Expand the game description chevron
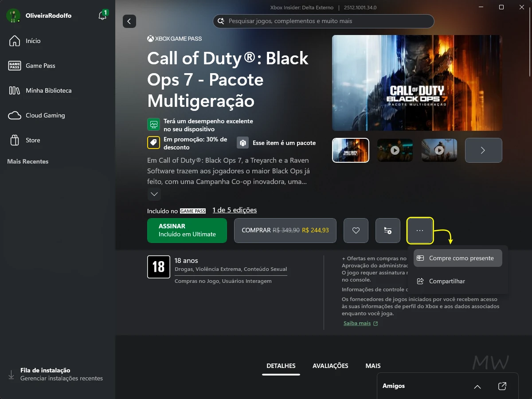This screenshot has height=399, width=532. pos(154,194)
